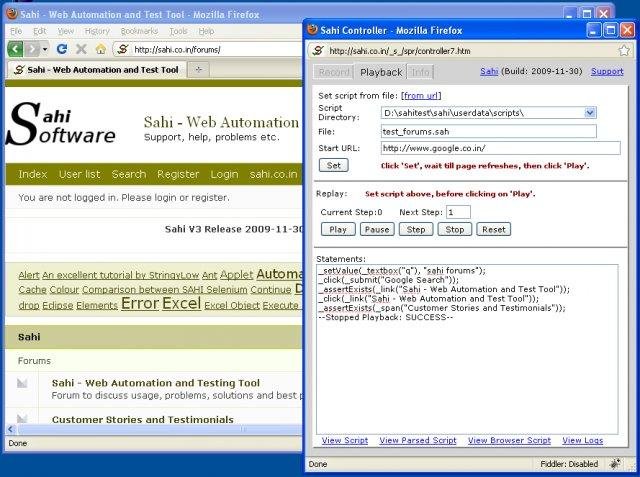Open the tutorial by StringyLow tag
640x477 pixels.
(x=120, y=275)
